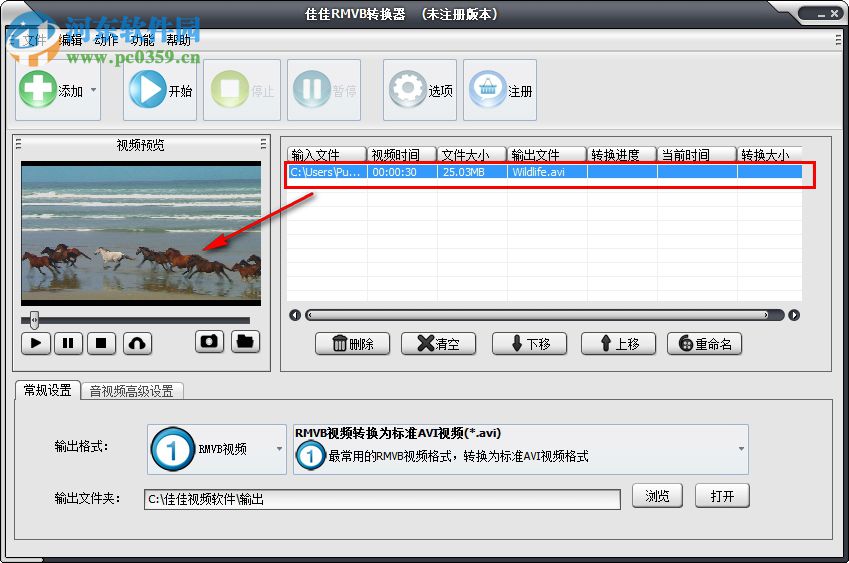The height and width of the screenshot is (563, 849).
Task: Close the converter window
Action: point(835,14)
